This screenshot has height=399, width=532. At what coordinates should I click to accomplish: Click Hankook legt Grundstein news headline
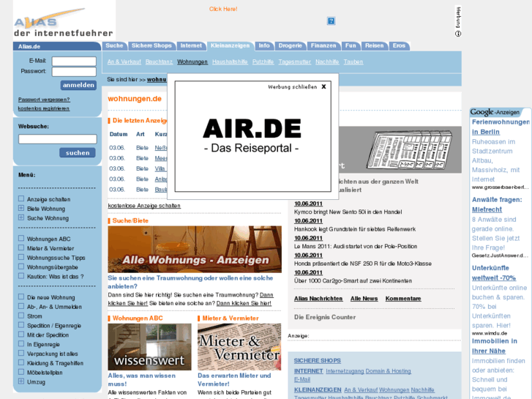click(x=355, y=229)
